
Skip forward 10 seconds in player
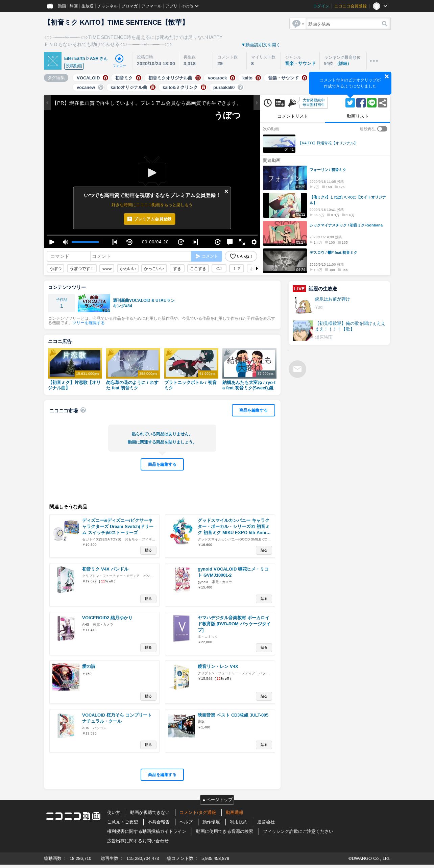(x=181, y=242)
